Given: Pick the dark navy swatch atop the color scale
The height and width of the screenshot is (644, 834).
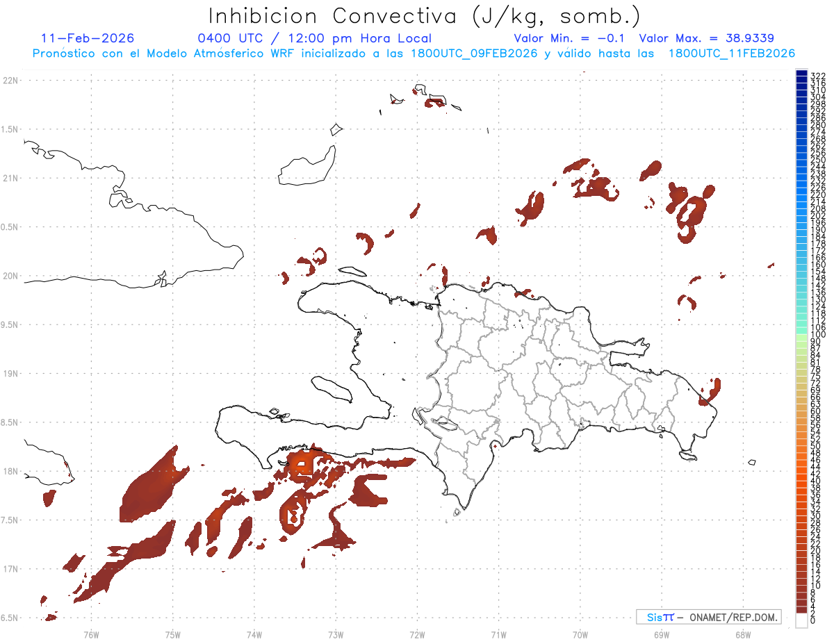Looking at the screenshot, I should [x=801, y=73].
